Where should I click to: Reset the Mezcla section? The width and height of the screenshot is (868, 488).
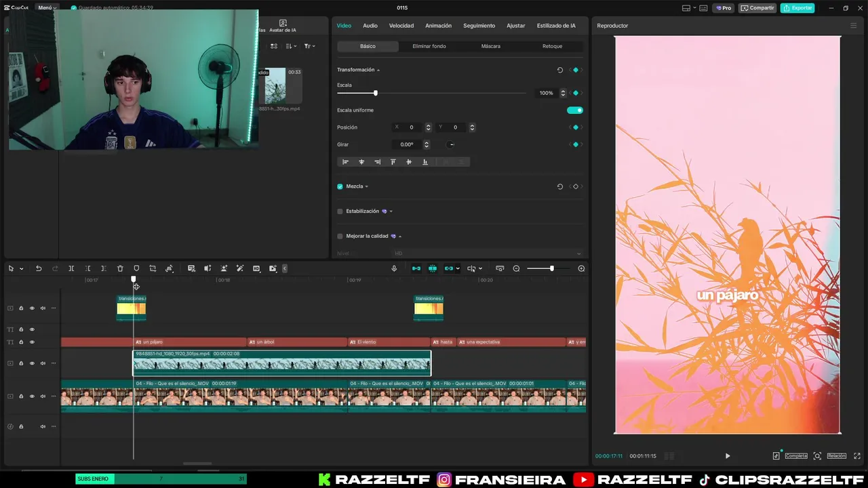(x=559, y=186)
